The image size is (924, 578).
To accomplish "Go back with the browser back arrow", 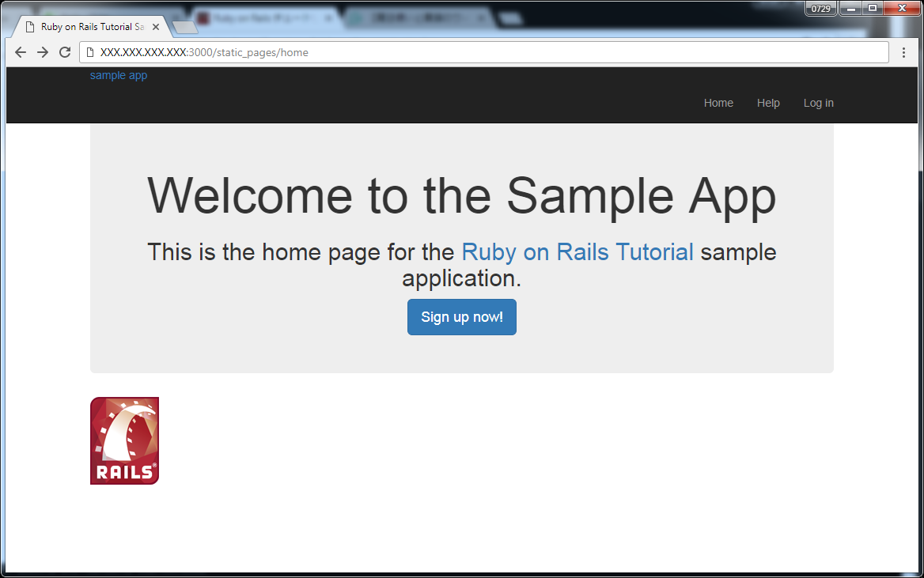I will (21, 52).
